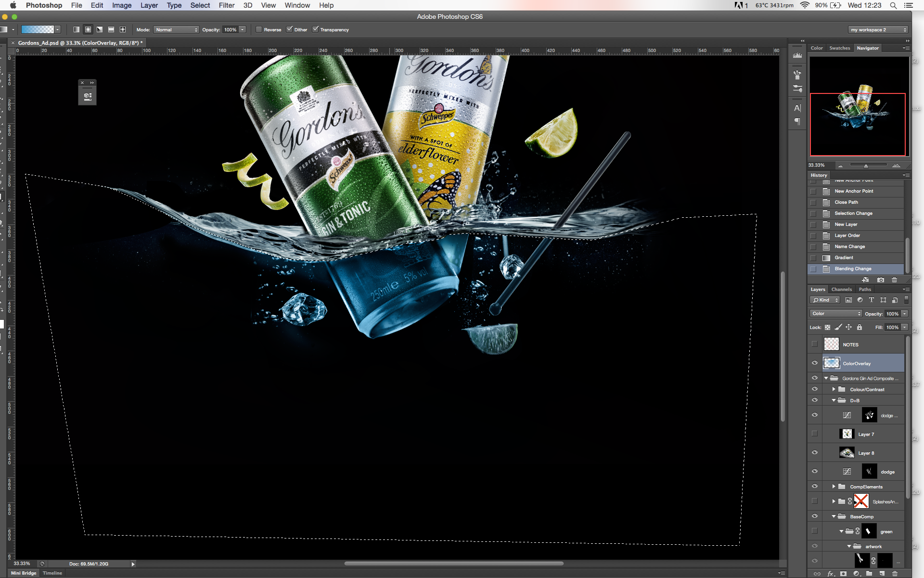Create a new layer icon
Viewport: 924px width, 578px height.
882,574
